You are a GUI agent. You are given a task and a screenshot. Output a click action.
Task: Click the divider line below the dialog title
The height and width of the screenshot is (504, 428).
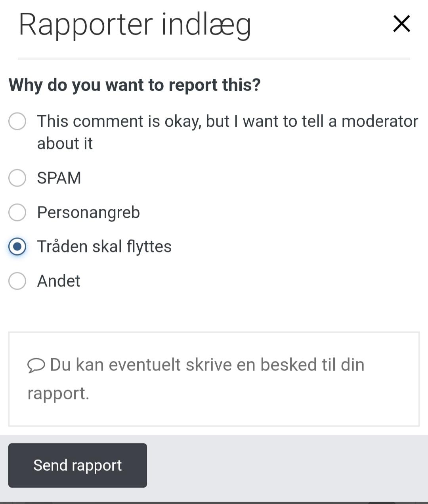tap(214, 59)
